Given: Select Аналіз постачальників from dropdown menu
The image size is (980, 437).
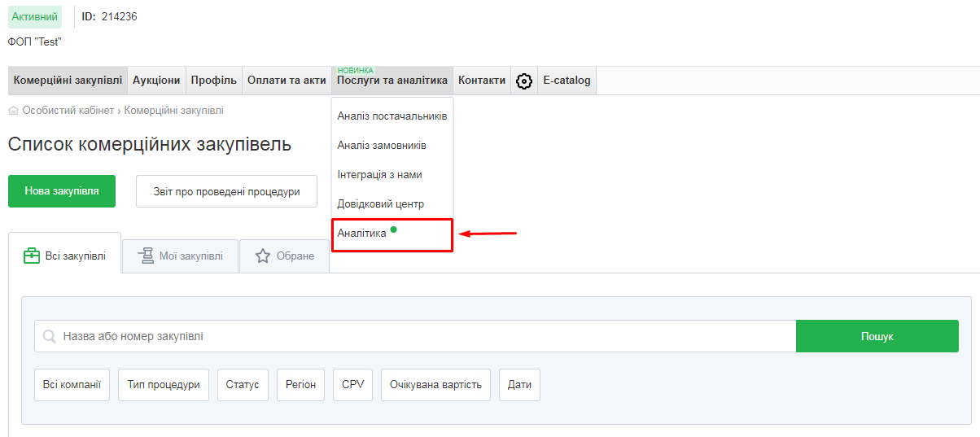Looking at the screenshot, I should click(392, 116).
